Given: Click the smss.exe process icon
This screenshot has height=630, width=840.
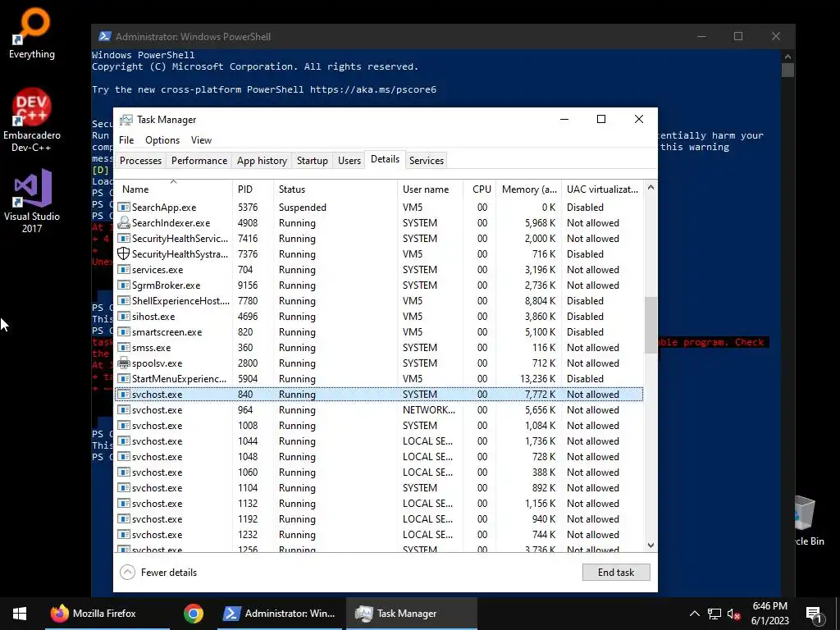Looking at the screenshot, I should pyautogui.click(x=124, y=348).
